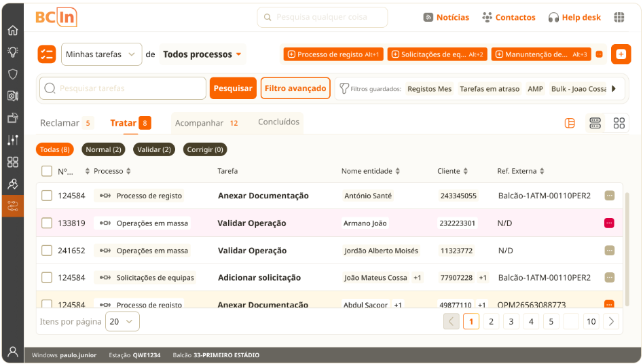The width and height of the screenshot is (643, 364).
Task: Select the Tratar tab
Action: (130, 123)
